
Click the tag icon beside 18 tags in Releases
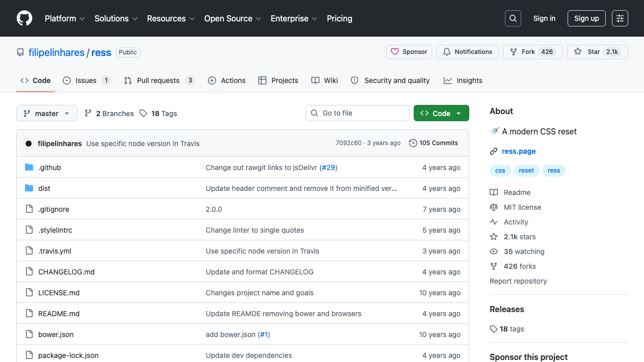coord(494,329)
